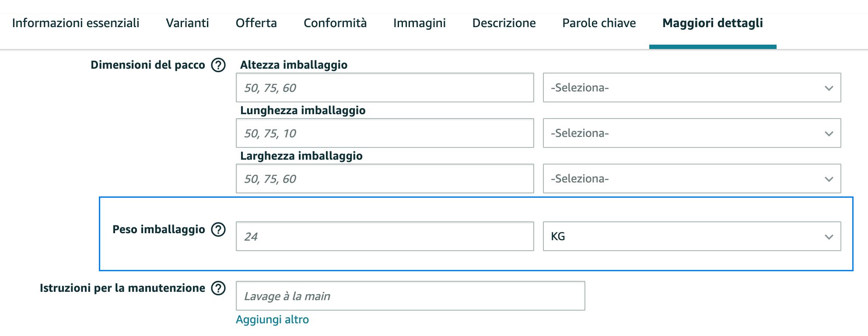Screen dimensions: 868x336
Task: Go to the Offerta tab
Action: tap(256, 23)
